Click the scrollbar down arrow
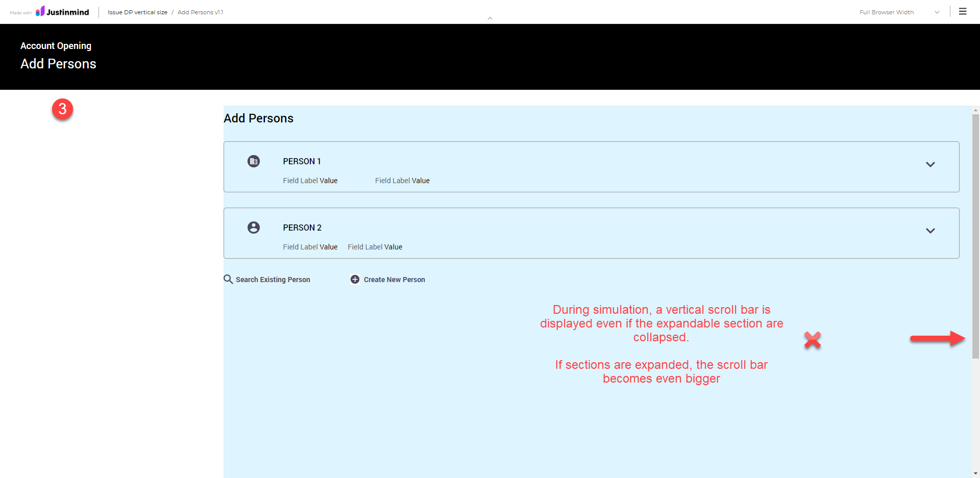This screenshot has height=478, width=980. 975,473
